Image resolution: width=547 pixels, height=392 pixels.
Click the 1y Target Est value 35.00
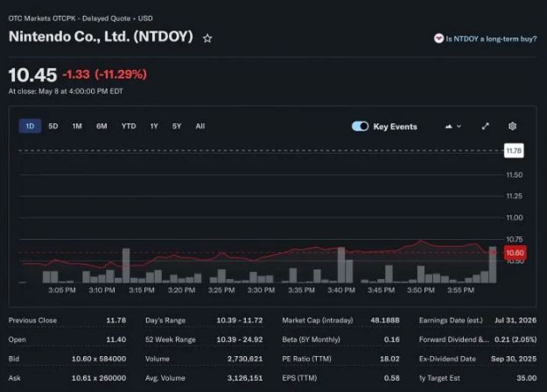click(x=527, y=378)
